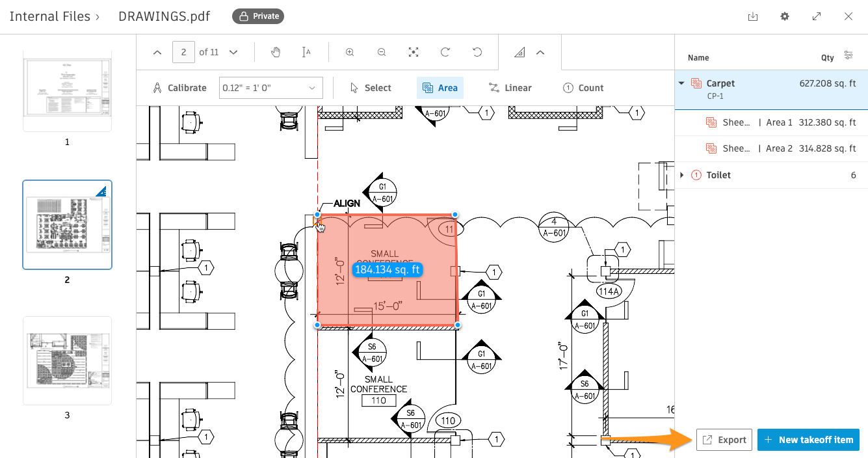Select the Area 1 312.380 sq. ft row
Image resolution: width=868 pixels, height=458 pixels.
click(x=771, y=122)
